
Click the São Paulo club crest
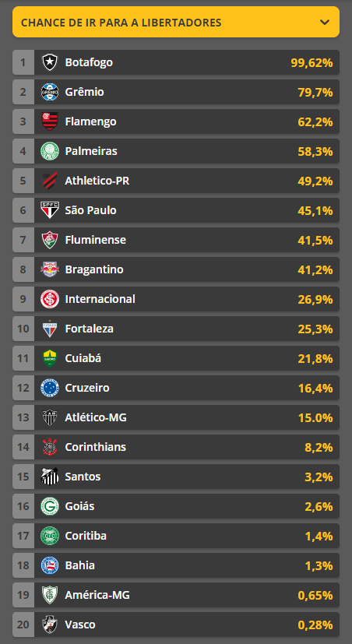pos(50,210)
